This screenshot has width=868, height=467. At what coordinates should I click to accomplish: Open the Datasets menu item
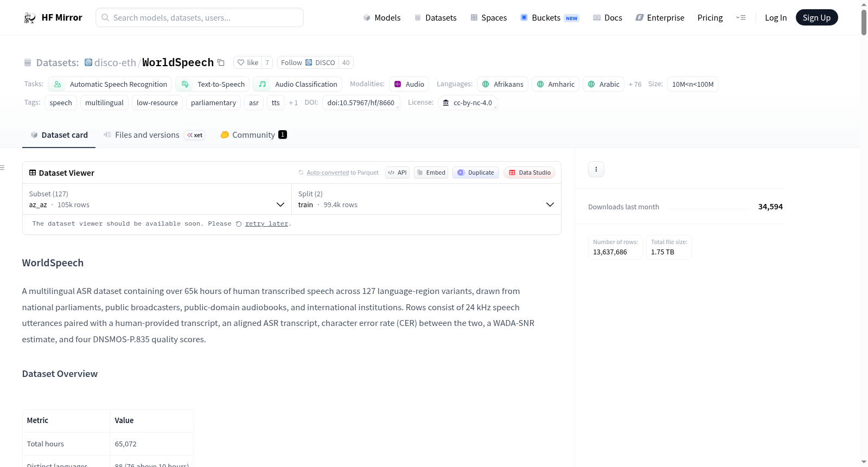coord(435,17)
